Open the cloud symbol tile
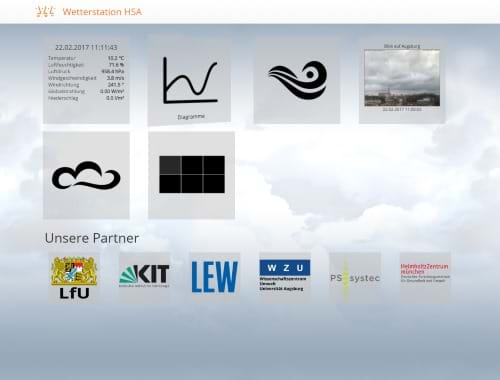The height and width of the screenshot is (380, 500). tap(86, 175)
